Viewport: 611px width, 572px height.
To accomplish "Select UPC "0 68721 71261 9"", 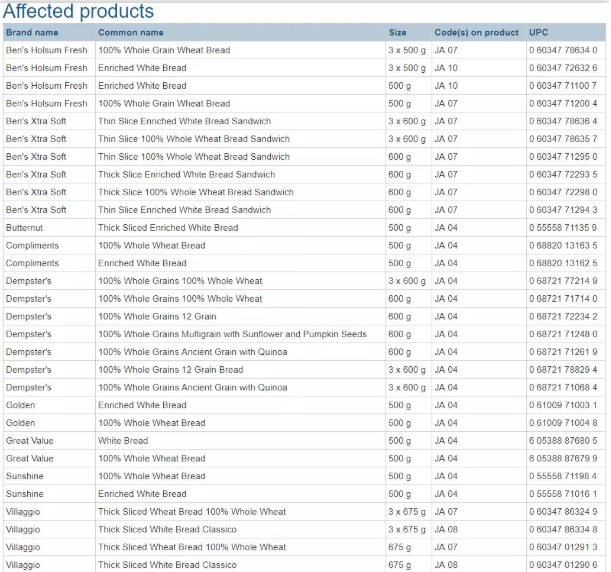I will tap(563, 352).
